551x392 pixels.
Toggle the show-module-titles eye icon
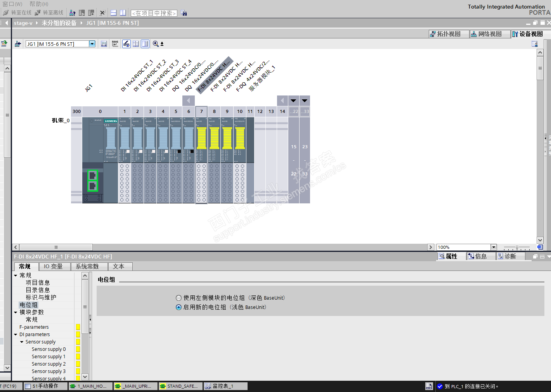[x=126, y=44]
